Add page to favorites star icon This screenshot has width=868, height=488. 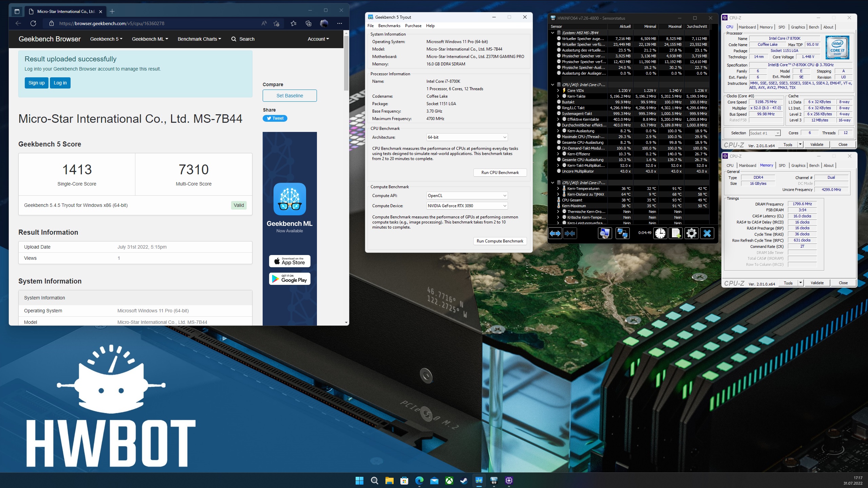(277, 23)
